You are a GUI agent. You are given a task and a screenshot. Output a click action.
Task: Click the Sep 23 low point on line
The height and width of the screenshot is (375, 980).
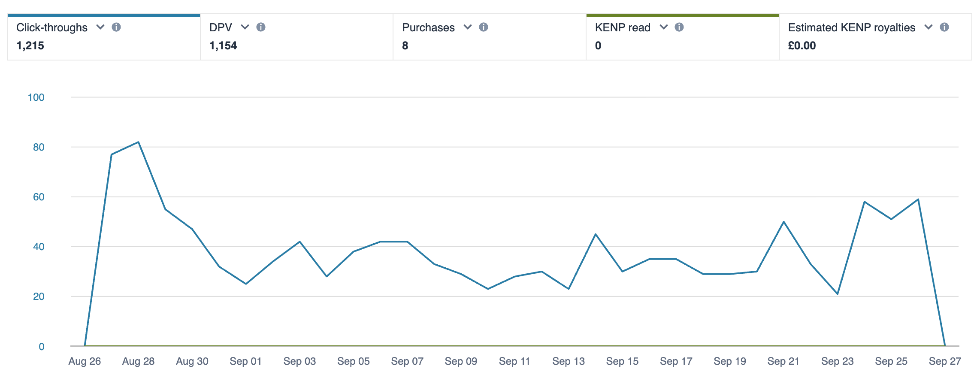click(838, 294)
